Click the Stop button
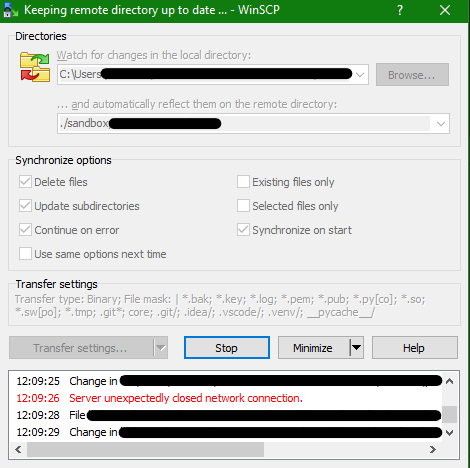 click(x=227, y=348)
